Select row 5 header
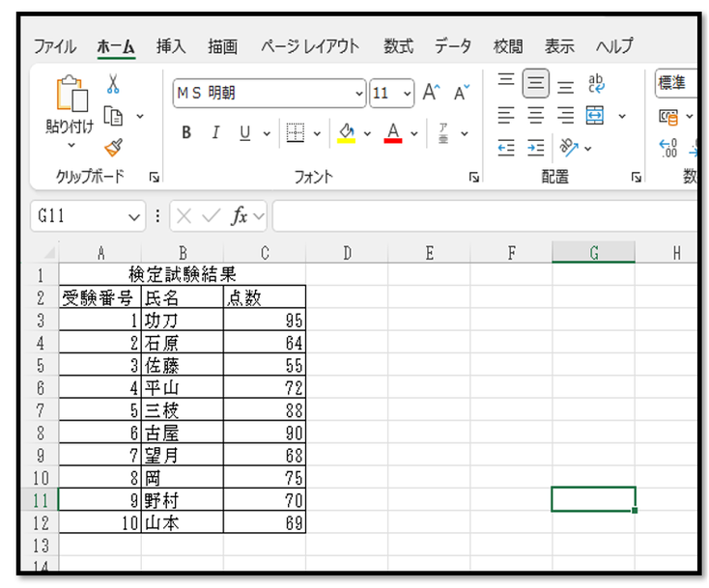This screenshot has width=709, height=588. 41,365
